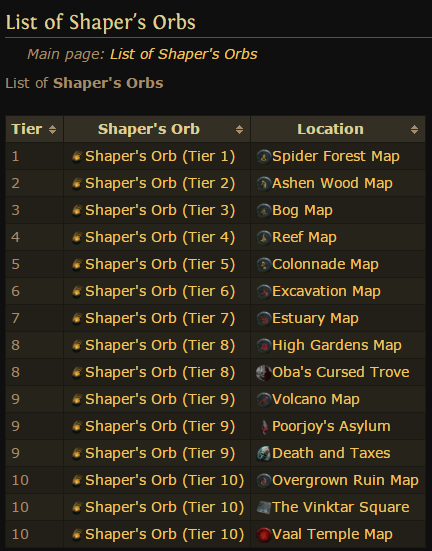The height and width of the screenshot is (551, 432).
Task: Sort table by Location column arrows
Action: 414,129
